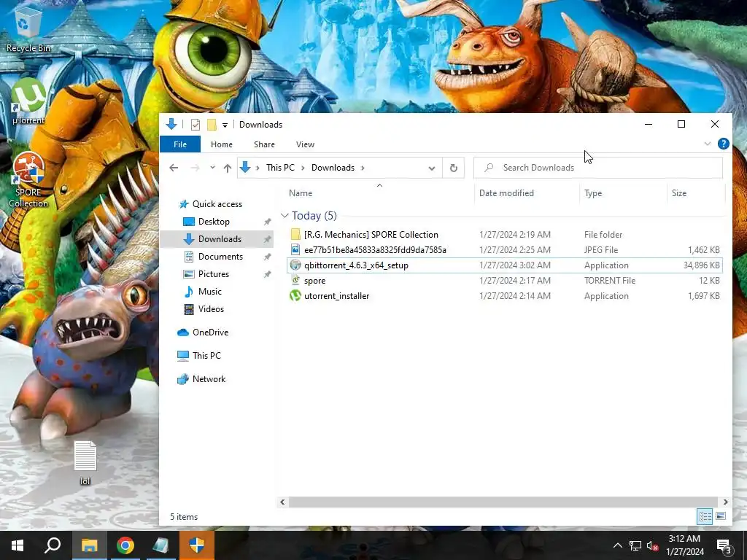The height and width of the screenshot is (560, 747).
Task: Select the utorrent_installer application
Action: pos(505,296)
